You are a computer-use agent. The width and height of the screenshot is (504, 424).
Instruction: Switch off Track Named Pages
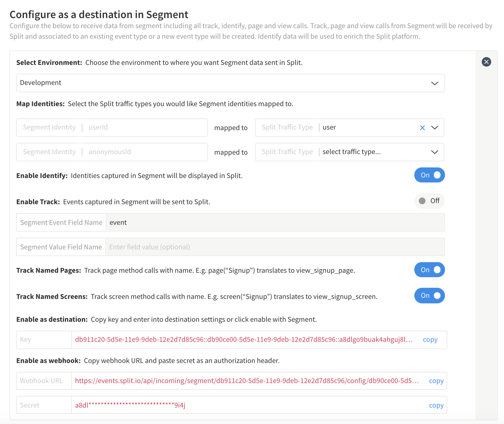point(429,270)
